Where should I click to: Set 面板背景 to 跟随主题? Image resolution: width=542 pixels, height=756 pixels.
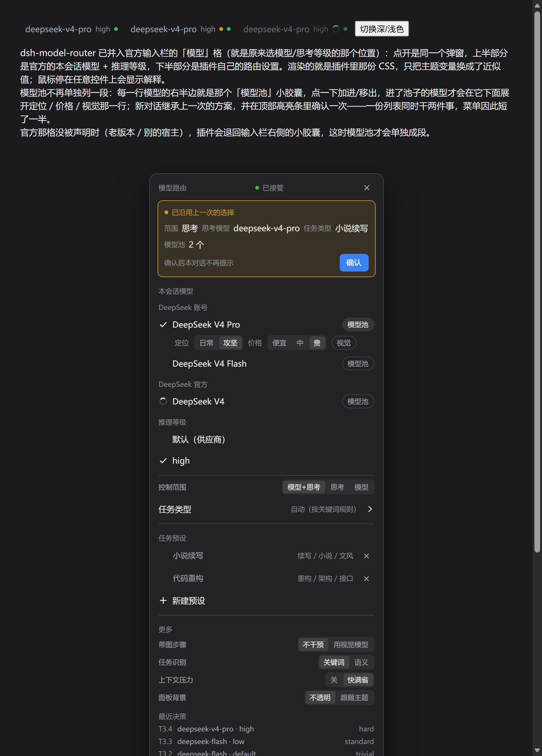click(354, 698)
